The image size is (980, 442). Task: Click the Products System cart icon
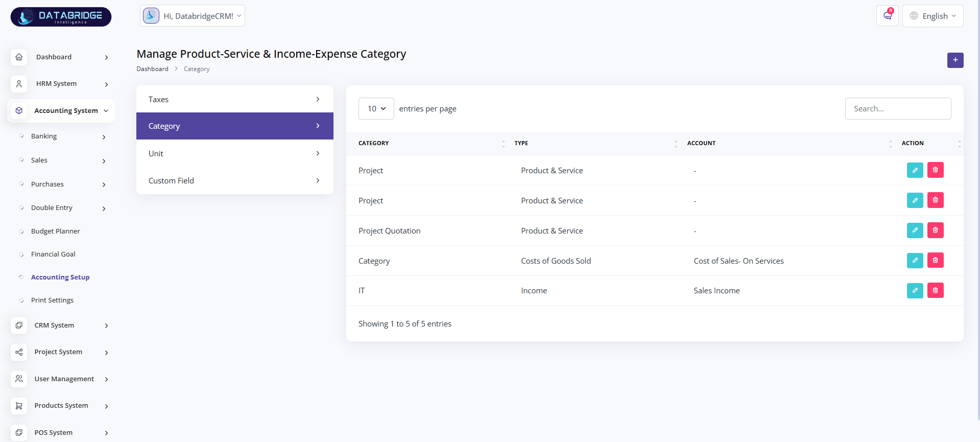(x=19, y=406)
